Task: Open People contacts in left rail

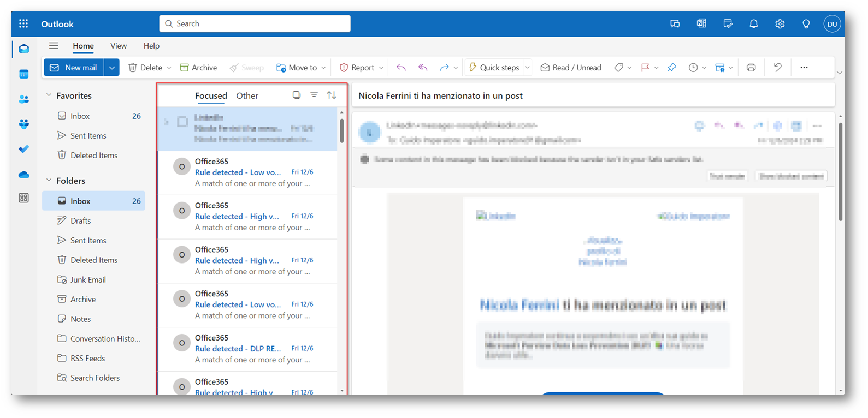Action: tap(23, 99)
